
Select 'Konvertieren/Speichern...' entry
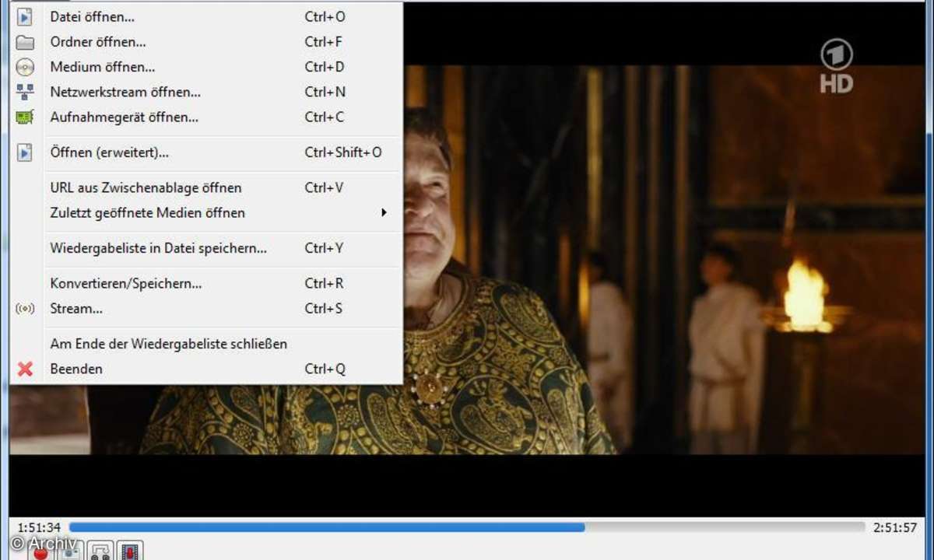click(206, 283)
